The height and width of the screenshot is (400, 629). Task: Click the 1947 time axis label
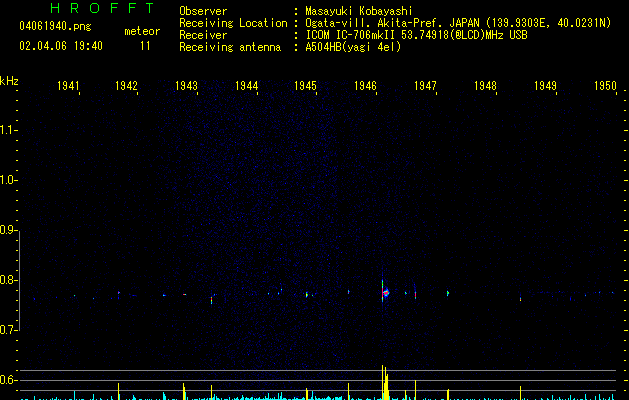(425, 86)
